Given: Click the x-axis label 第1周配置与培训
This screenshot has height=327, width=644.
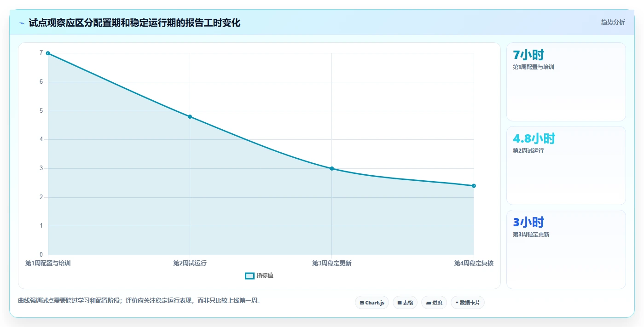Looking at the screenshot, I should coord(48,263).
